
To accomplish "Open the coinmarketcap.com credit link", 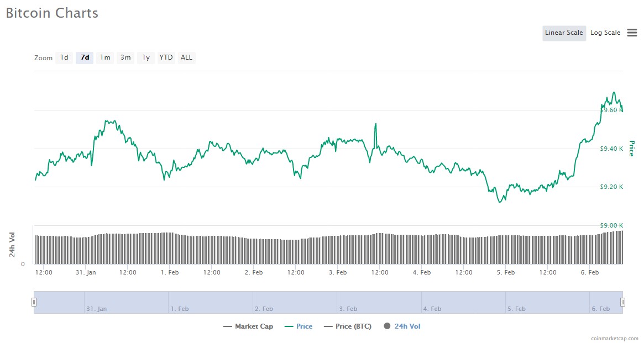I will coord(615,339).
